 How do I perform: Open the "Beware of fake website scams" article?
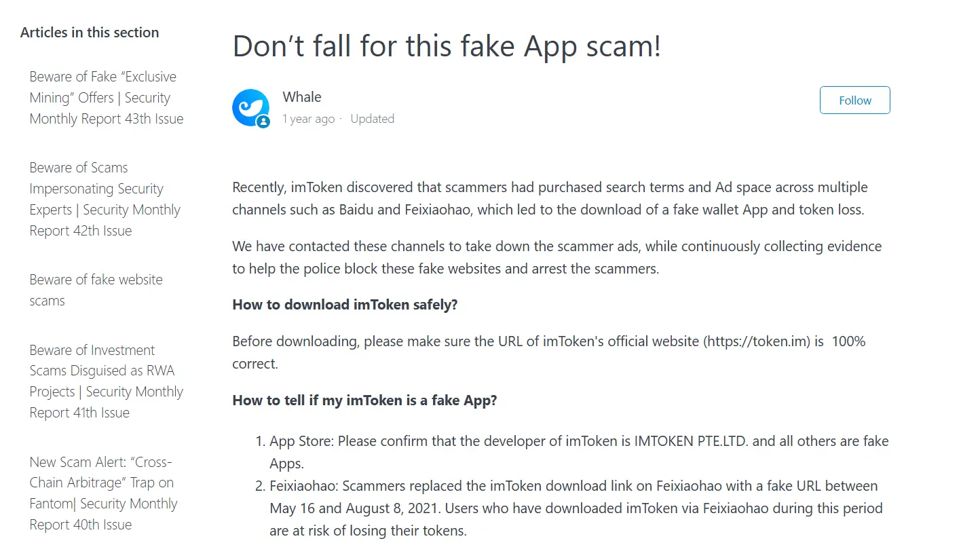[96, 289]
